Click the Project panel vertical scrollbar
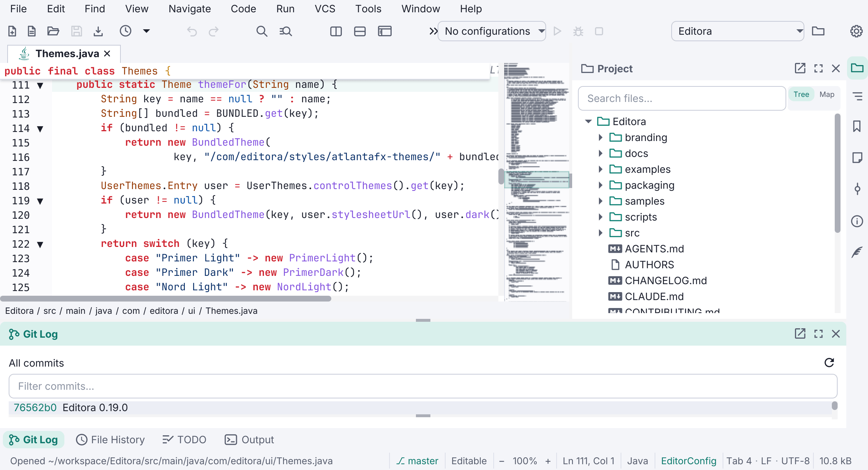868x470 pixels. pyautogui.click(x=837, y=173)
